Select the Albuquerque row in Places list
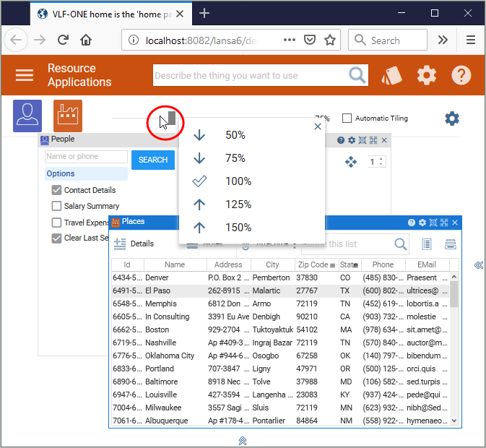The image size is (486, 448). pos(280,421)
